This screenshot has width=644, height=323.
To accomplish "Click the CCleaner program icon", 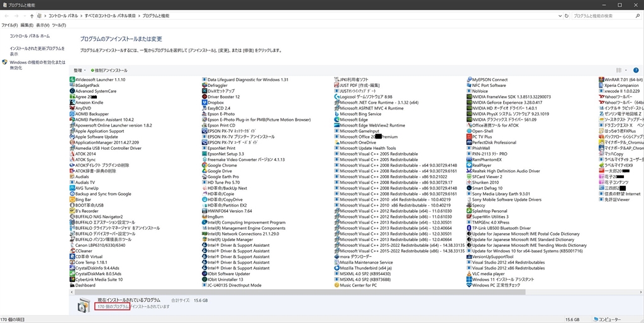I will tap(72, 251).
